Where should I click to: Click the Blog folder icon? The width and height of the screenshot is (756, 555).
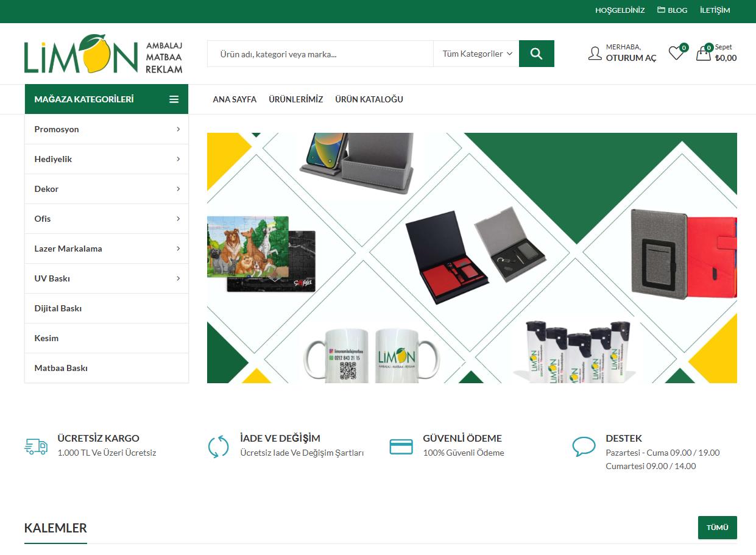coord(661,10)
